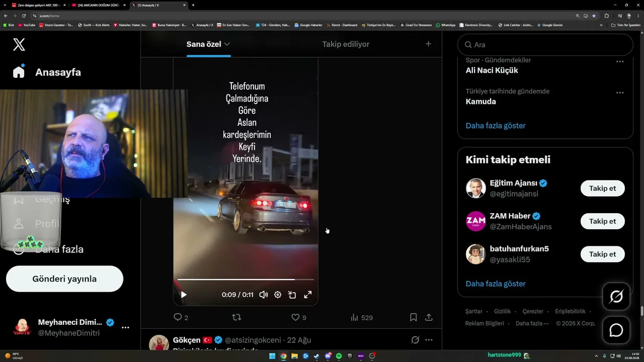This screenshot has height=362, width=644.
Task: Switch to the Takip ediyor tab
Action: coord(346,44)
